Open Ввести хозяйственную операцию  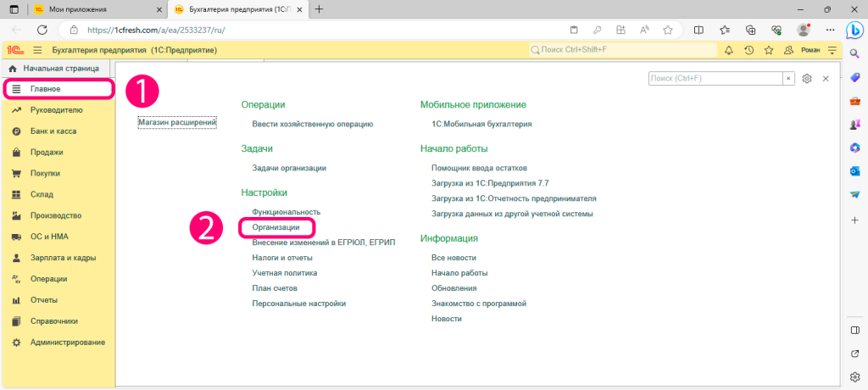point(312,124)
